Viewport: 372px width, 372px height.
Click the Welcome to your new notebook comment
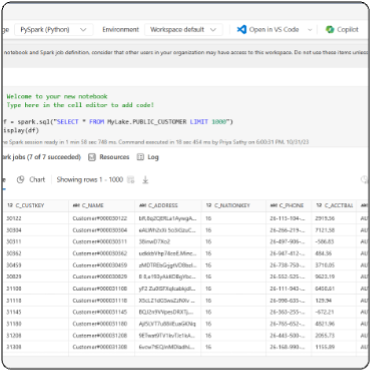pos(57,96)
